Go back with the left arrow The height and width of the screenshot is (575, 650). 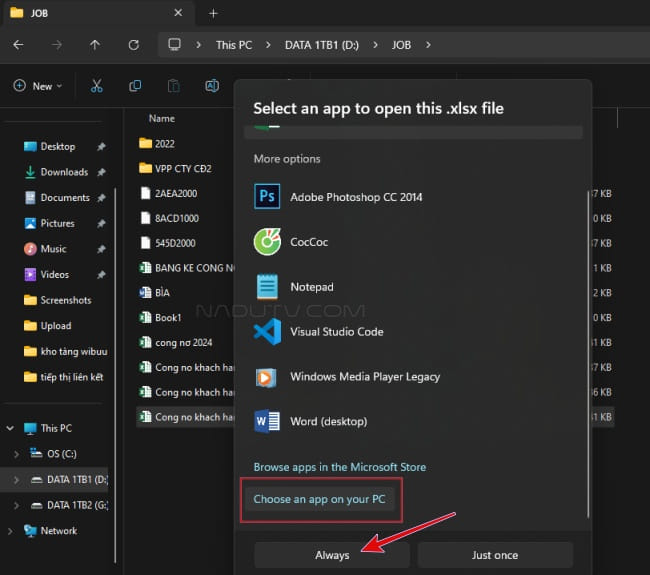(18, 45)
